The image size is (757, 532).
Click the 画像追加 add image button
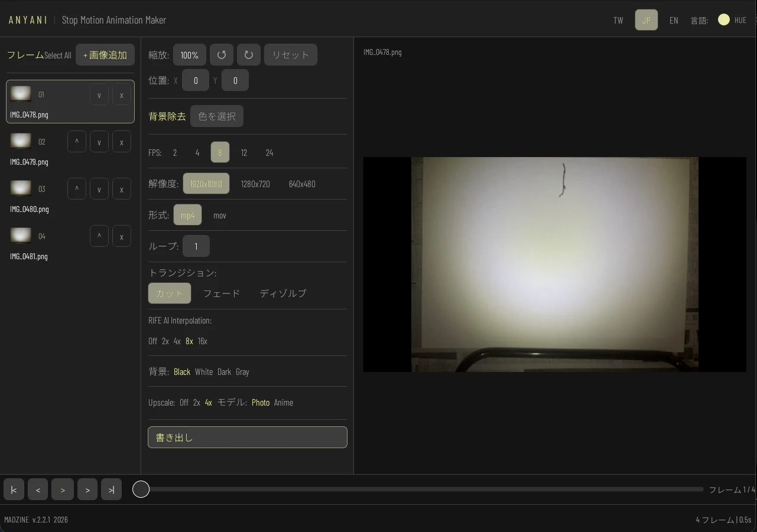pos(105,55)
